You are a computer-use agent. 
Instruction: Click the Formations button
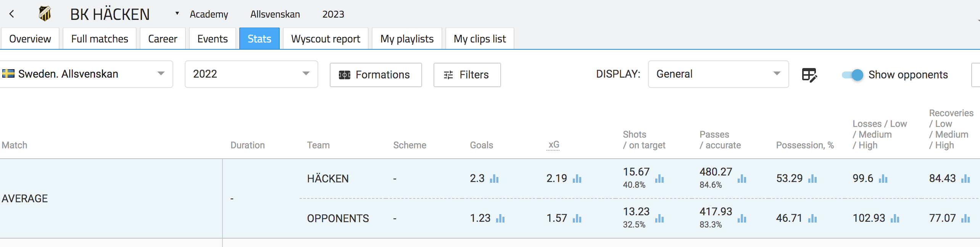click(376, 75)
